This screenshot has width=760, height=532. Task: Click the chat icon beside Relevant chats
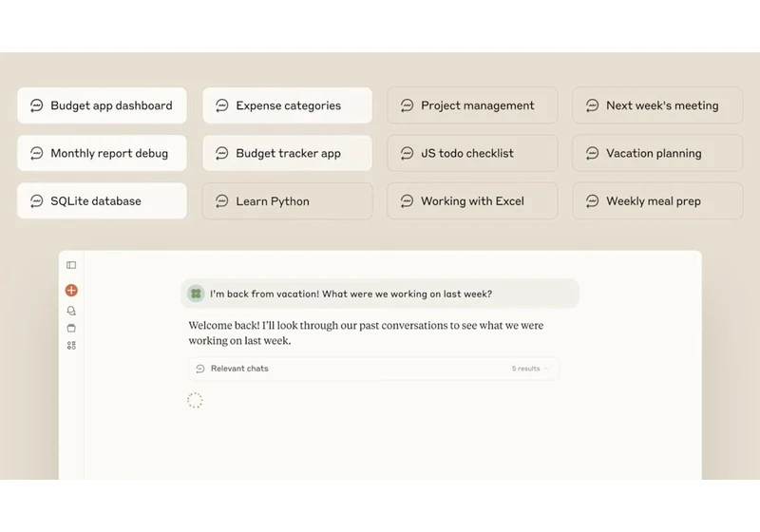200,369
